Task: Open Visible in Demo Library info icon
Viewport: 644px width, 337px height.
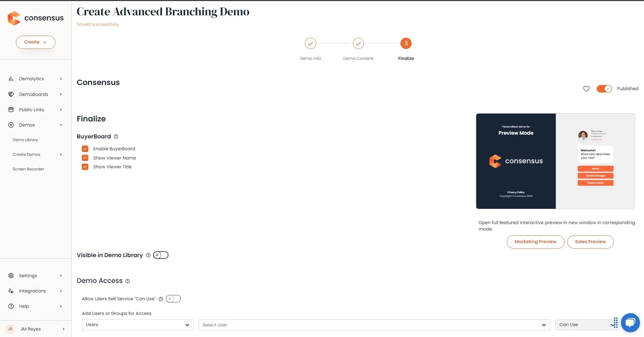Action: [148, 255]
